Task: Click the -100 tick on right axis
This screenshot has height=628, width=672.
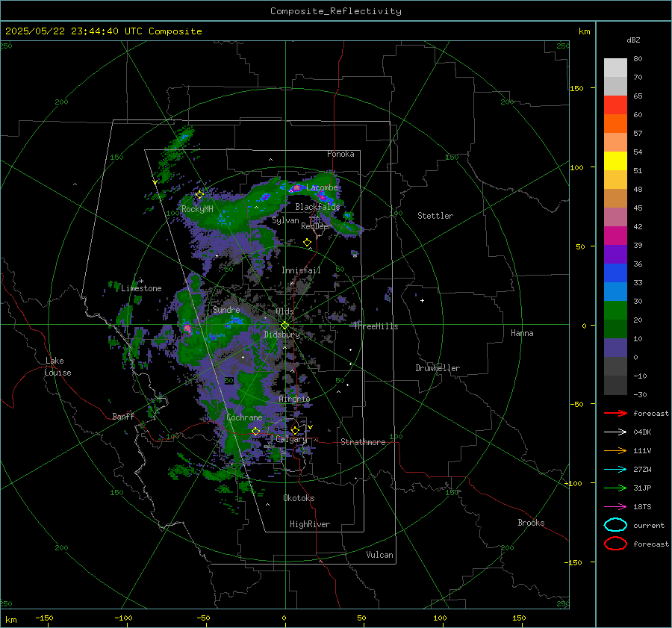Action: tap(573, 483)
